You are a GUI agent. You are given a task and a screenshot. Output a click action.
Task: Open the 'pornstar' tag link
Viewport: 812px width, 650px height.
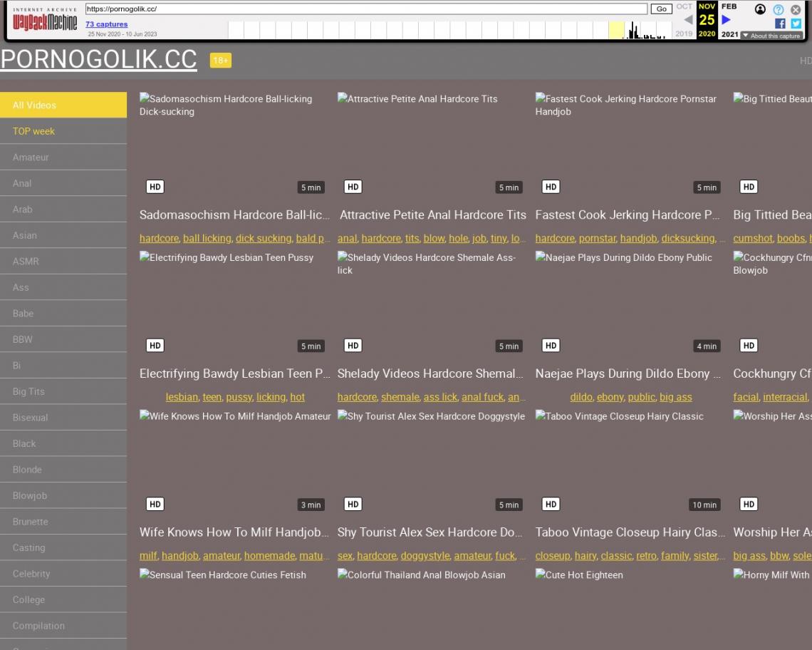click(x=597, y=239)
